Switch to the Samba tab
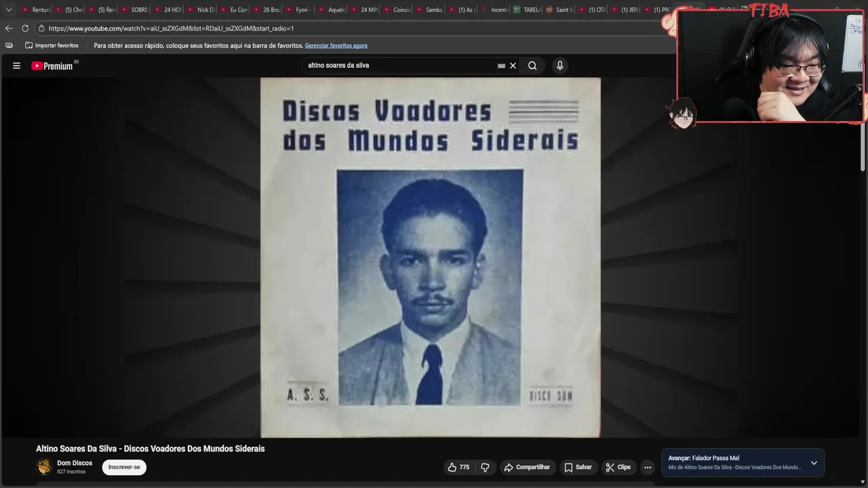The image size is (868, 488). (x=431, y=10)
